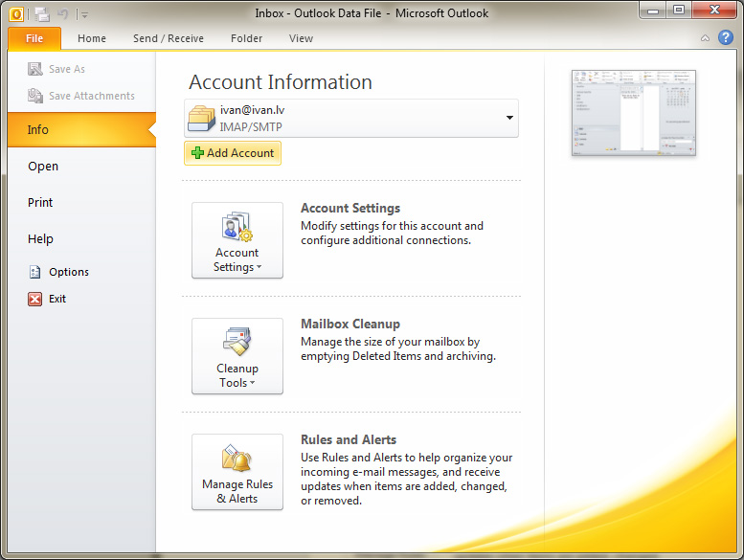
Task: Open the Customize Quick Access Toolbar dropdown
Action: [x=84, y=15]
